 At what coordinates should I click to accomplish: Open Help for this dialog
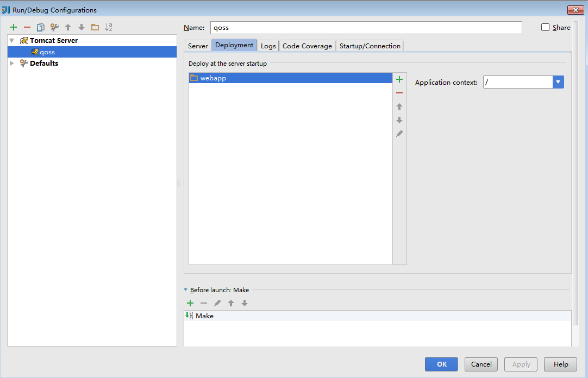pos(561,364)
